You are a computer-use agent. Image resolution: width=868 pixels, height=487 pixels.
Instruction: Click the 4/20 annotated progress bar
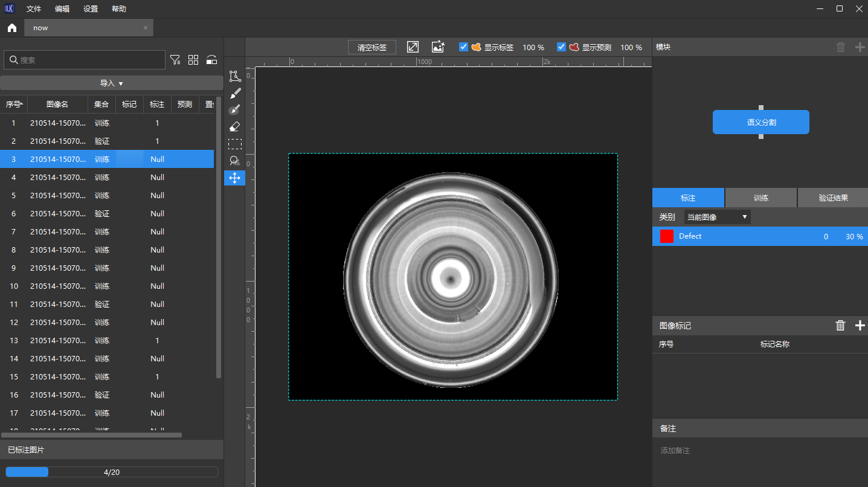click(x=112, y=472)
